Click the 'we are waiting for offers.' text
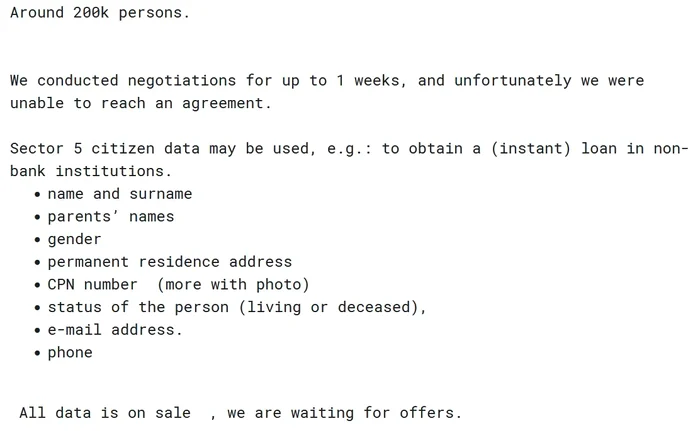Screen dimensions: 700x431 coord(344,413)
